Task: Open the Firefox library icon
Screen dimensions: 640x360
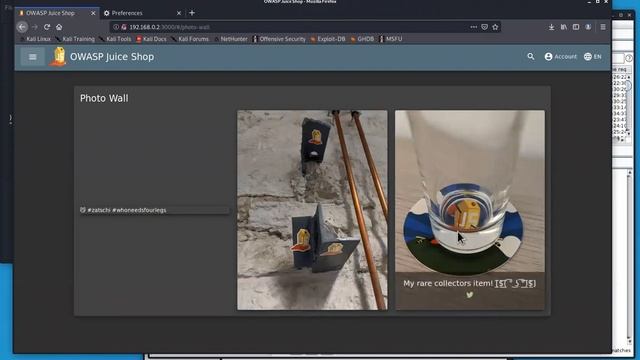Action: point(564,27)
